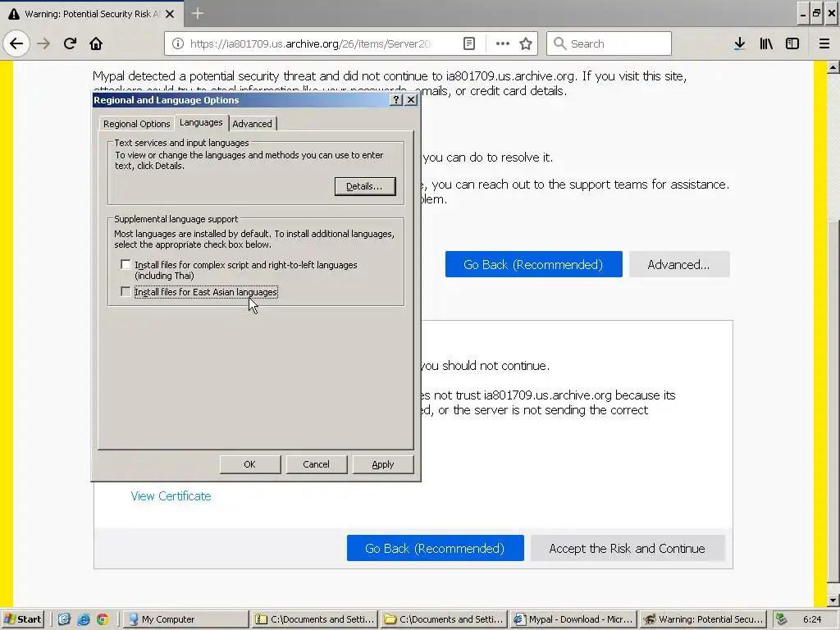840x630 pixels.
Task: Click first quick launch icon next to Start
Action: click(x=64, y=619)
